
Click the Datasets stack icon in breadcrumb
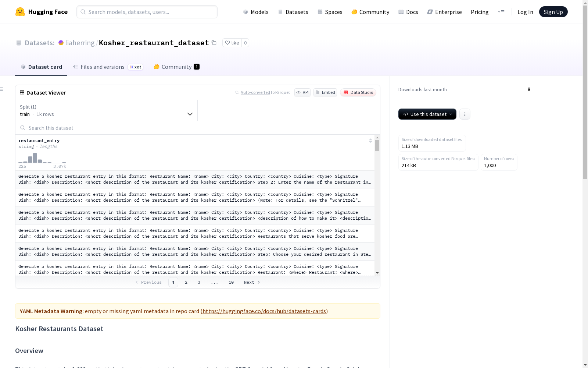coord(19,43)
